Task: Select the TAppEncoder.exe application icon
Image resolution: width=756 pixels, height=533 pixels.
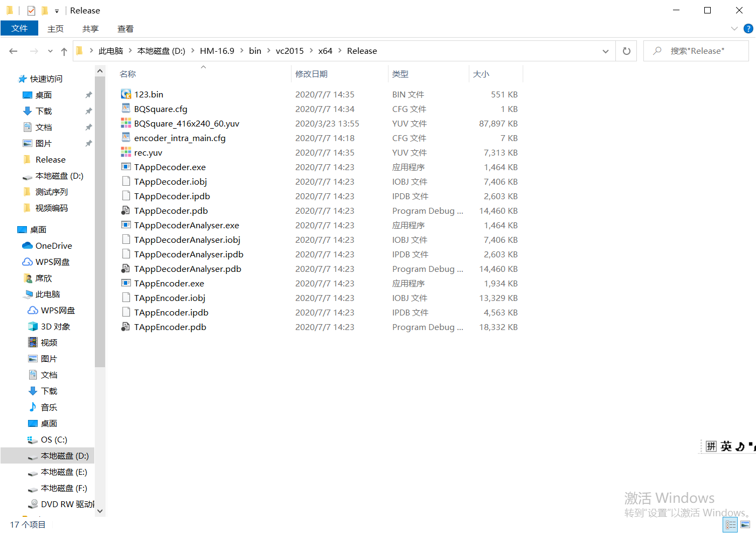Action: [x=125, y=283]
